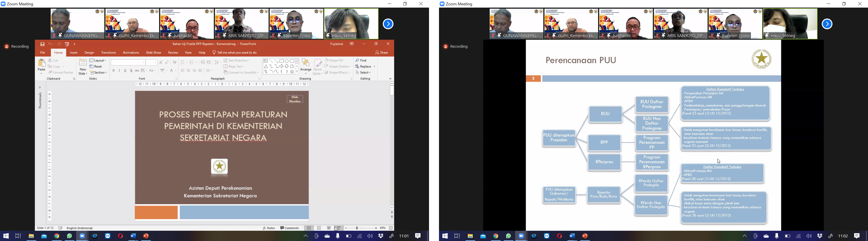
Task: Open WhatsApp in left window taskbar
Action: tap(70, 236)
